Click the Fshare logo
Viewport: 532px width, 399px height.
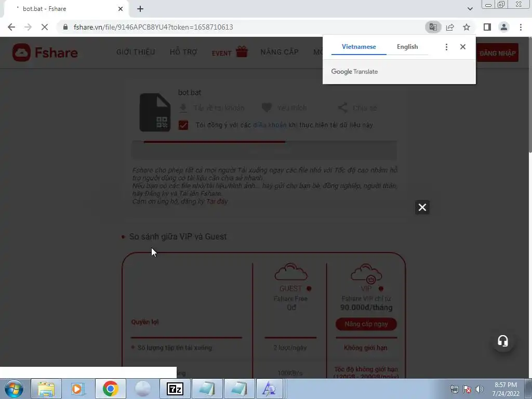coord(45,52)
